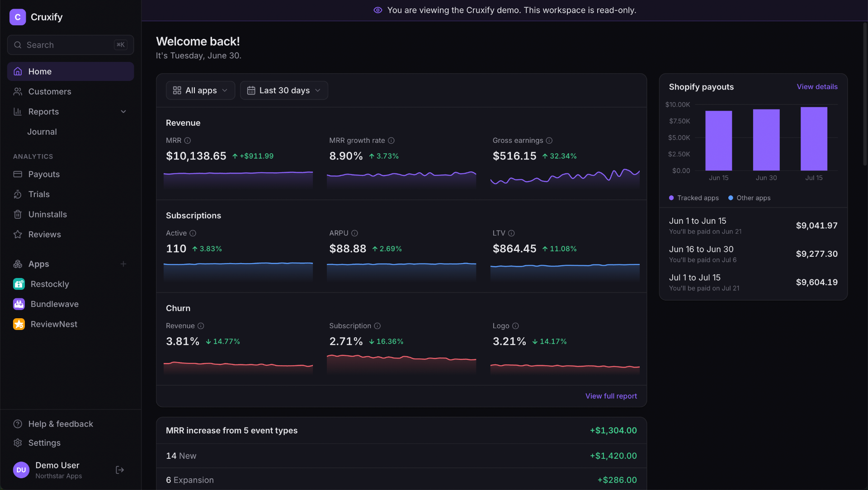
Task: Open the Bundlewave app icon
Action: click(x=19, y=304)
